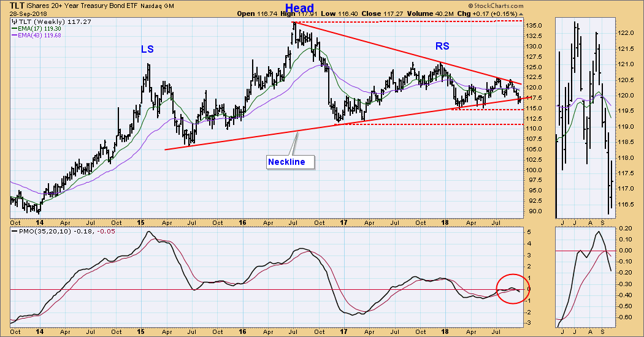This screenshot has width=644, height=337.
Task: Click the 95.0 price axis label
Action: pos(535,191)
